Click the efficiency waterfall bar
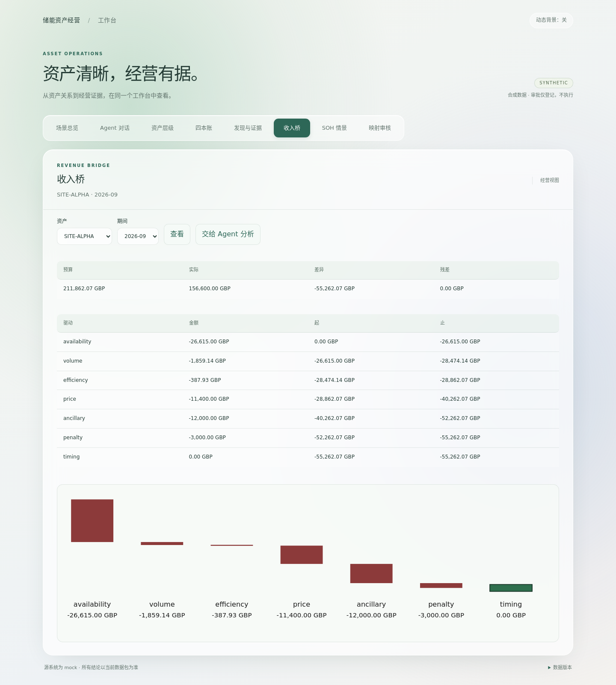Viewport: 616px width, 685px height. tap(232, 545)
